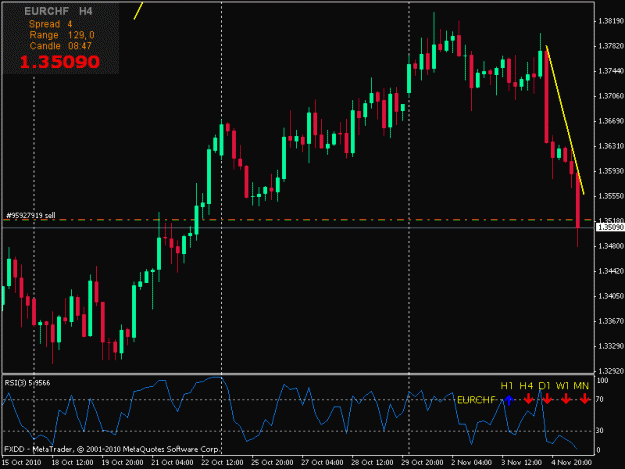Click the 1.35550 price axis label
Image resolution: width=625 pixels, height=469 pixels.
coord(611,196)
